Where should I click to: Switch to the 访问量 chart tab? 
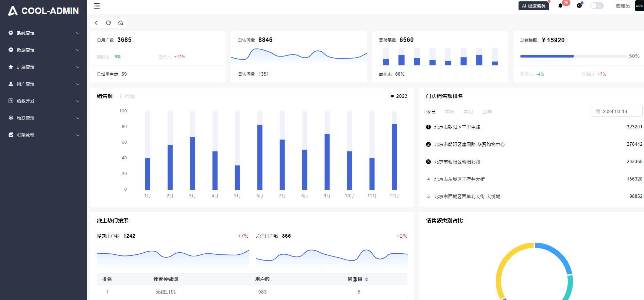[127, 96]
